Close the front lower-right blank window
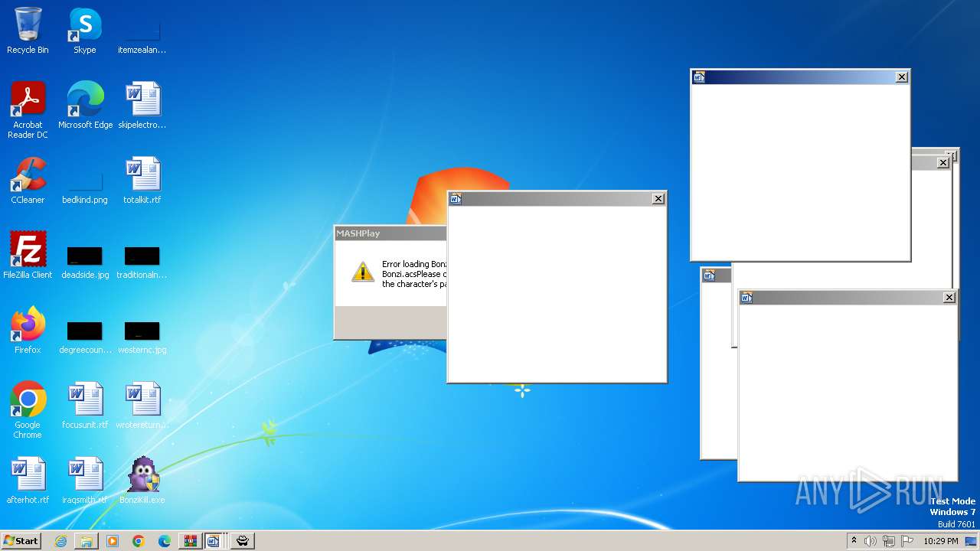980x551 pixels. [949, 298]
